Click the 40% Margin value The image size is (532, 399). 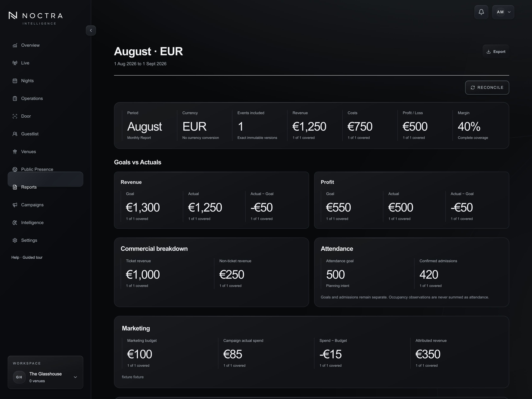click(469, 127)
